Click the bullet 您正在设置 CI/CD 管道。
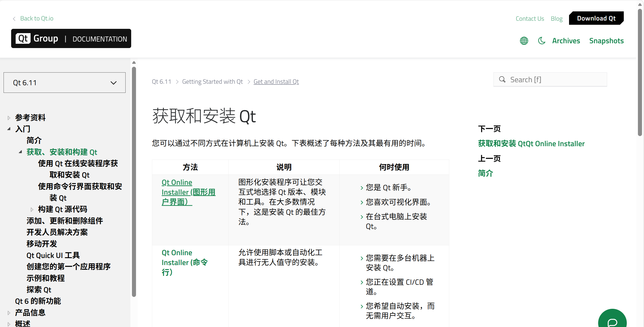The width and height of the screenshot is (644, 327). point(400,287)
